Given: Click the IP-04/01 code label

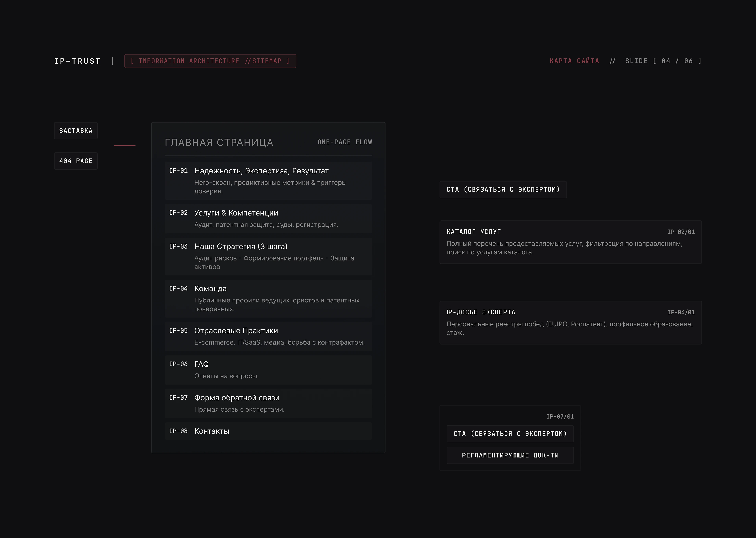Looking at the screenshot, I should tap(681, 312).
